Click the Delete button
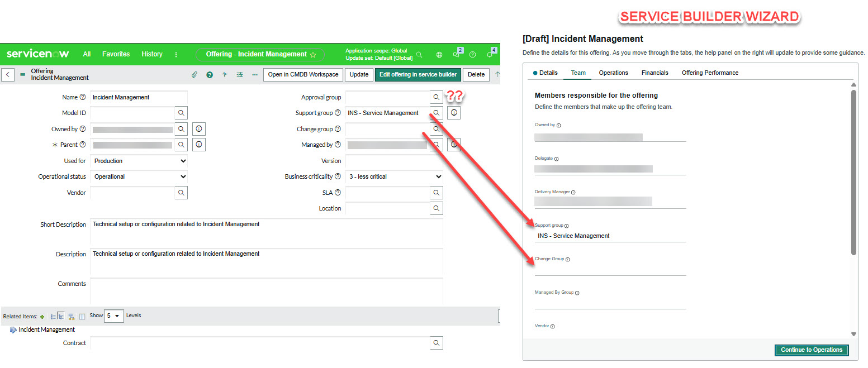 476,74
